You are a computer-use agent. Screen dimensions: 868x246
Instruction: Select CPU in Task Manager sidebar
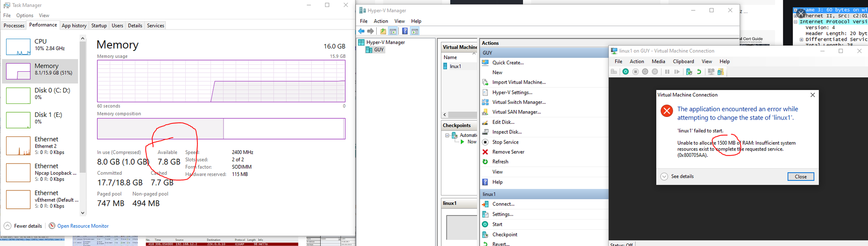point(40,47)
